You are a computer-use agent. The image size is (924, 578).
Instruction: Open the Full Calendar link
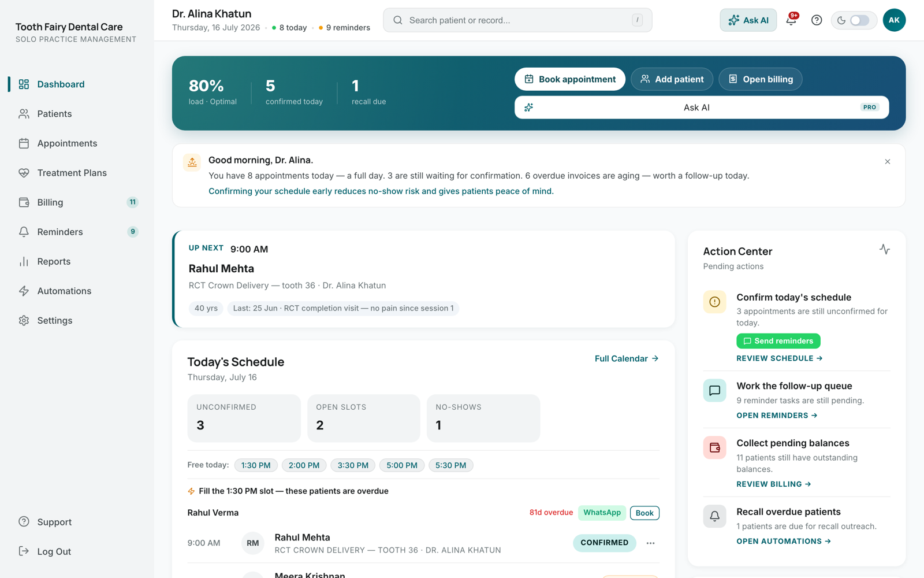tap(627, 358)
